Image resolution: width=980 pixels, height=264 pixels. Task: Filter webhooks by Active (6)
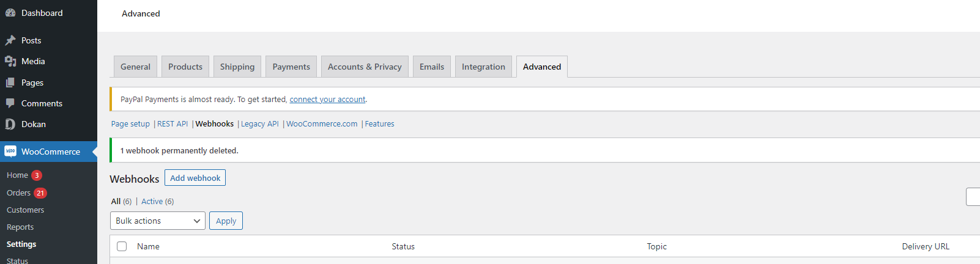coord(158,202)
